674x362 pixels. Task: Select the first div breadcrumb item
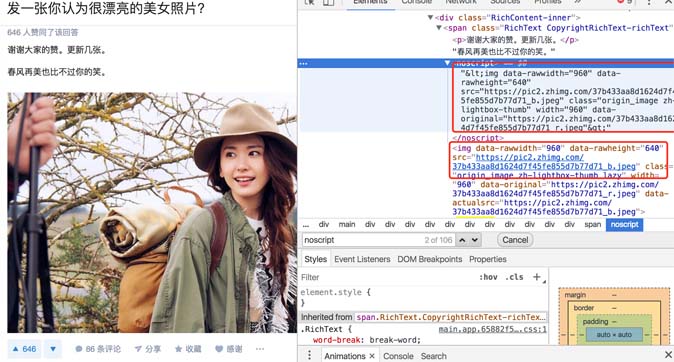[324, 224]
